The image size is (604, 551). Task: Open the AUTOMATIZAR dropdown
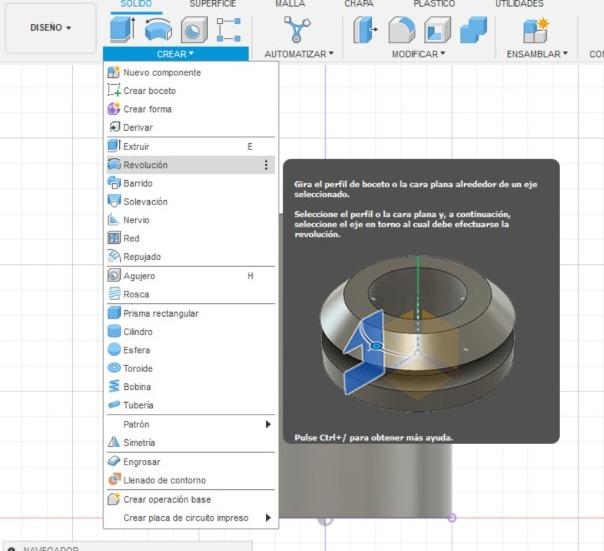click(298, 54)
